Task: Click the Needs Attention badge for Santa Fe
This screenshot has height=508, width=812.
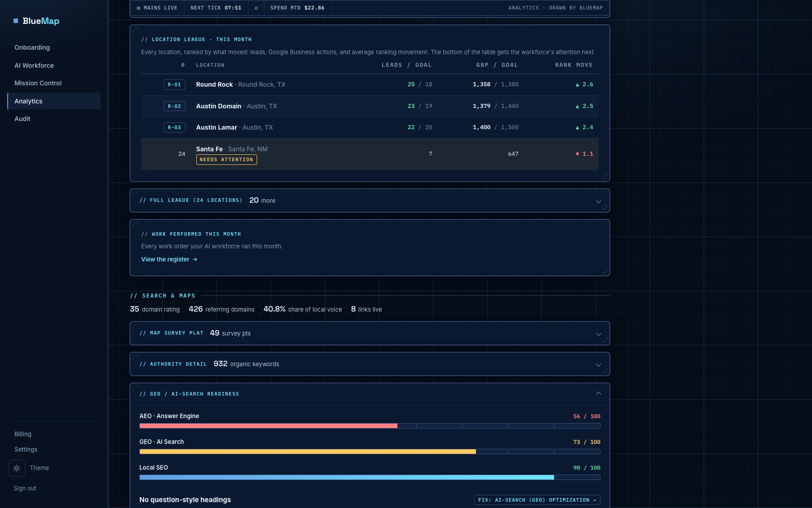Action: pos(226,159)
